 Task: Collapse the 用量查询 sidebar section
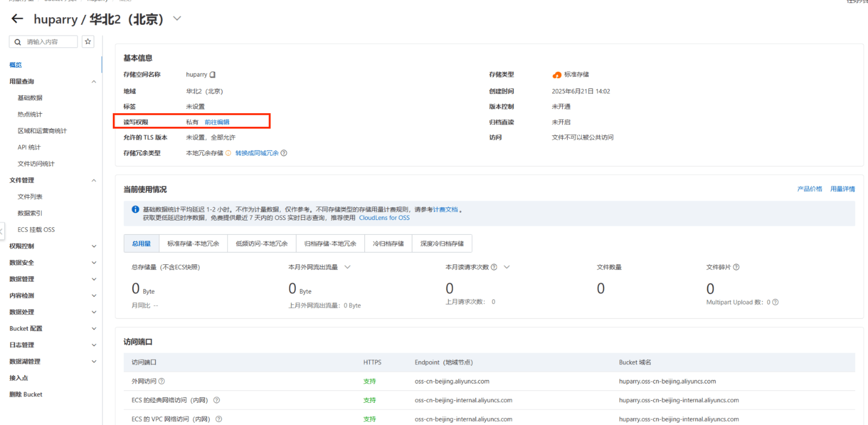(94, 81)
